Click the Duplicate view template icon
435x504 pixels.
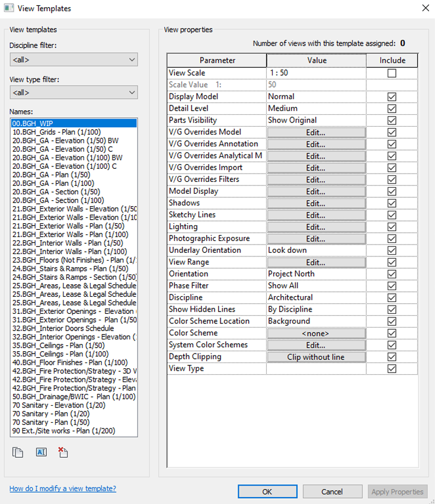click(18, 452)
